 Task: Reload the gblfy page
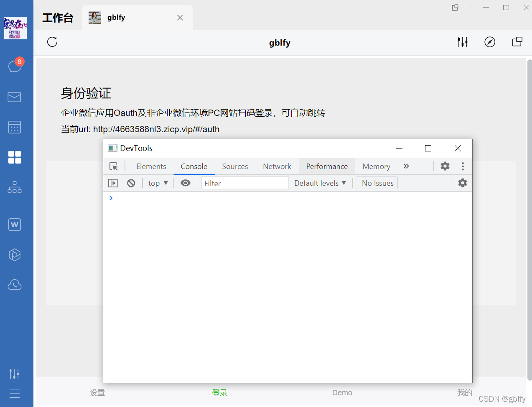point(52,42)
